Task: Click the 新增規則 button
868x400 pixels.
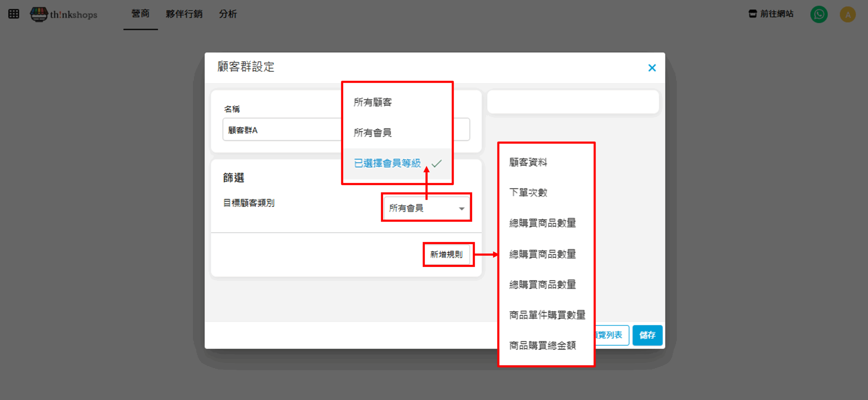Action: [446, 254]
